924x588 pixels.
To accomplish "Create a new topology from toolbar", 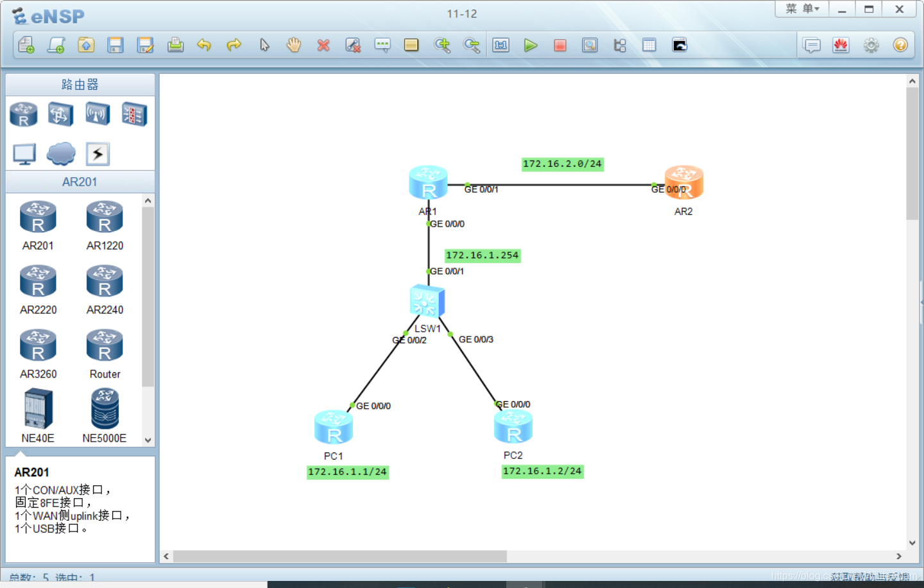I will (26, 45).
